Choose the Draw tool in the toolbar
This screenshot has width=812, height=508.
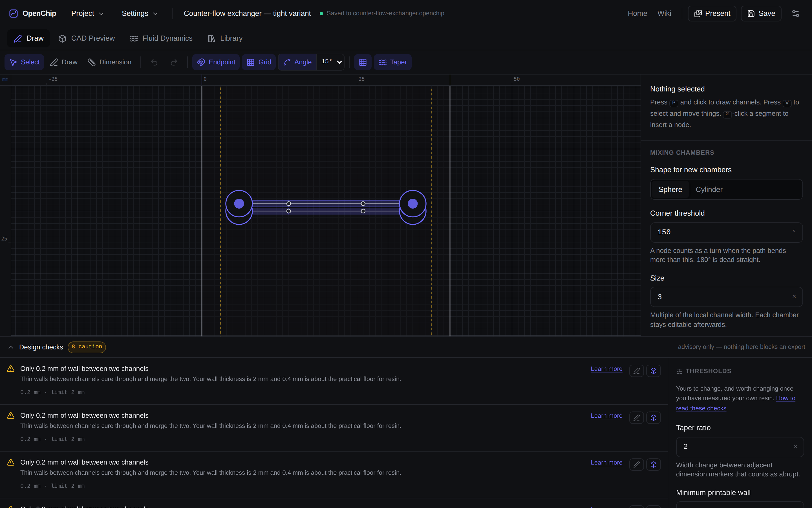point(64,62)
